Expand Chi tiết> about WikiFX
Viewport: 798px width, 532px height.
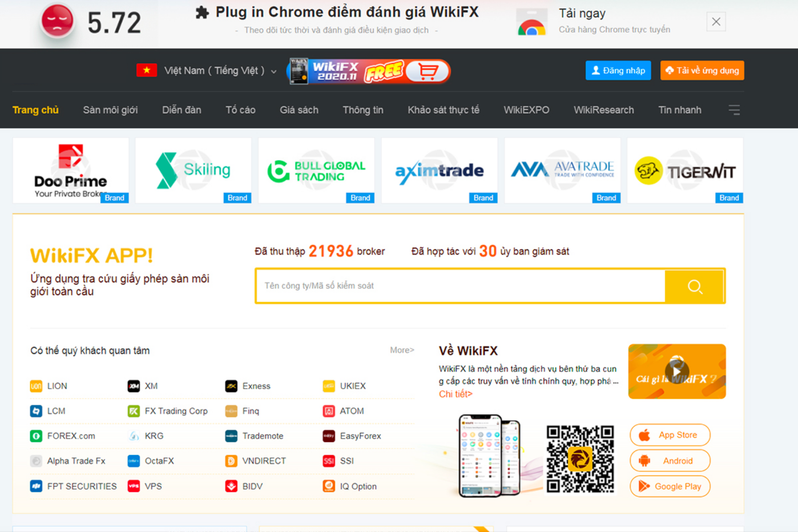455,394
